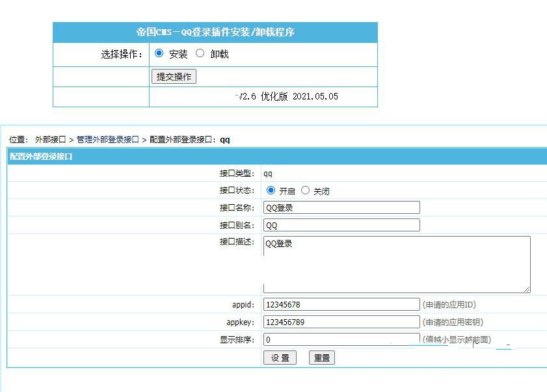The height and width of the screenshot is (392, 547).
Task: Click the 接口类型 value qq
Action: click(x=268, y=174)
